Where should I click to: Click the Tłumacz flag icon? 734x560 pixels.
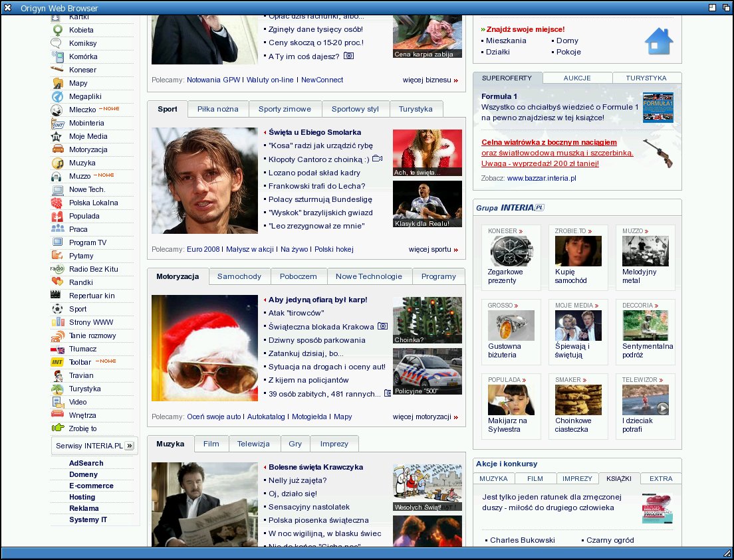click(x=57, y=349)
